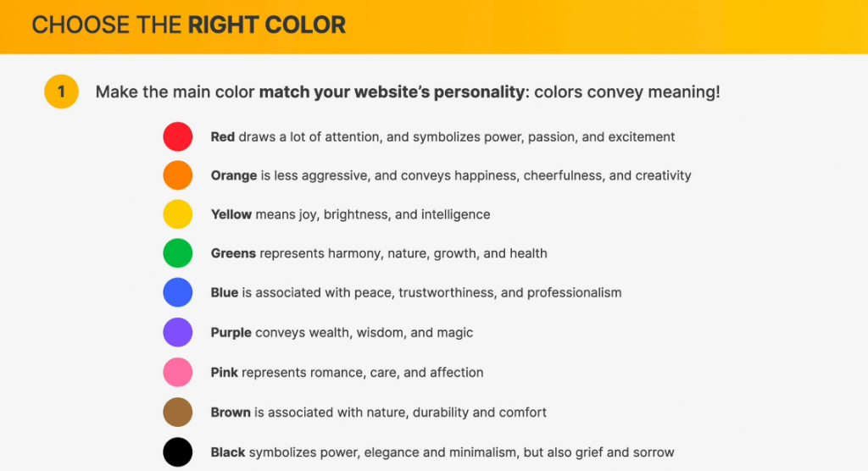Image resolution: width=868 pixels, height=471 pixels.
Task: Choose the green color circle
Action: [178, 253]
